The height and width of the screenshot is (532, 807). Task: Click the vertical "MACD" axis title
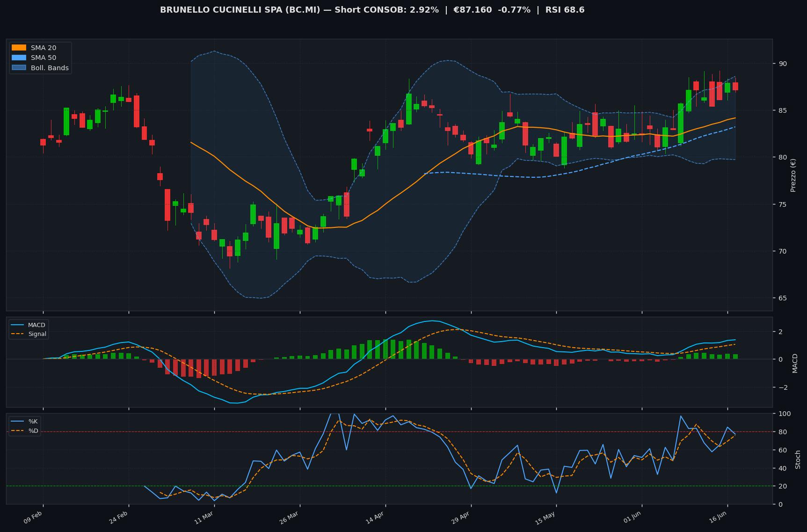pos(795,363)
